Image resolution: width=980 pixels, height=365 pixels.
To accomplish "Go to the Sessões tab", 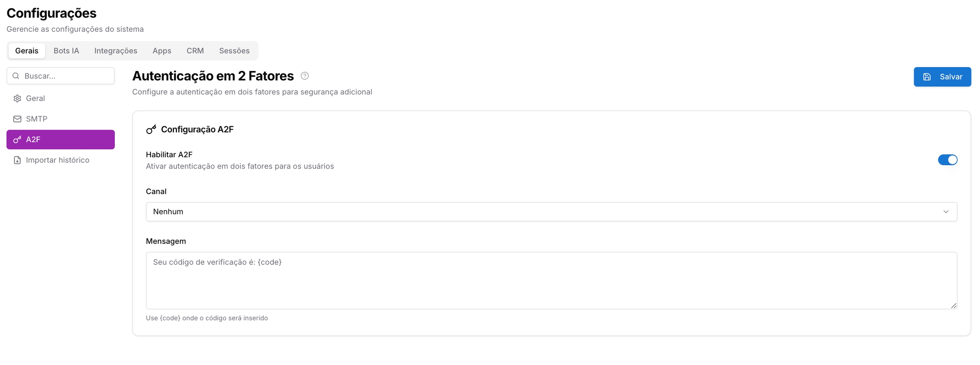I will 234,51.
